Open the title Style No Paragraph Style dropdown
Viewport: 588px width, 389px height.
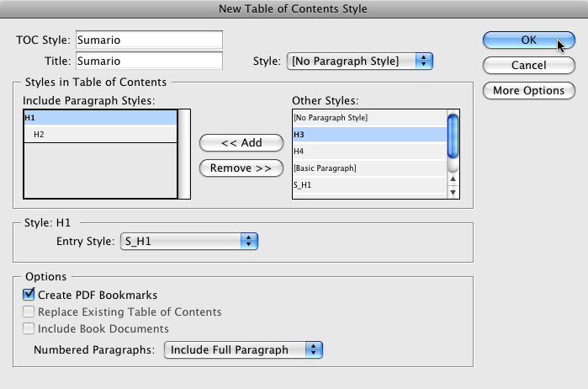[360, 61]
